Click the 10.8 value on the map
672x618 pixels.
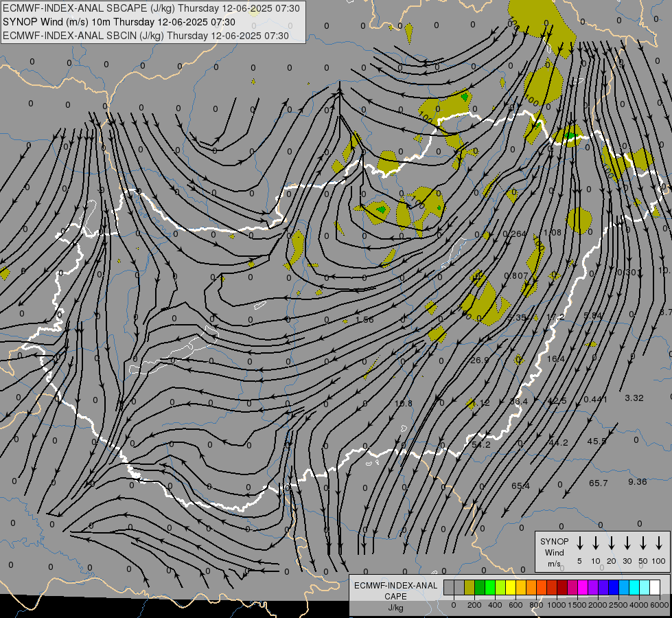[x=404, y=404]
